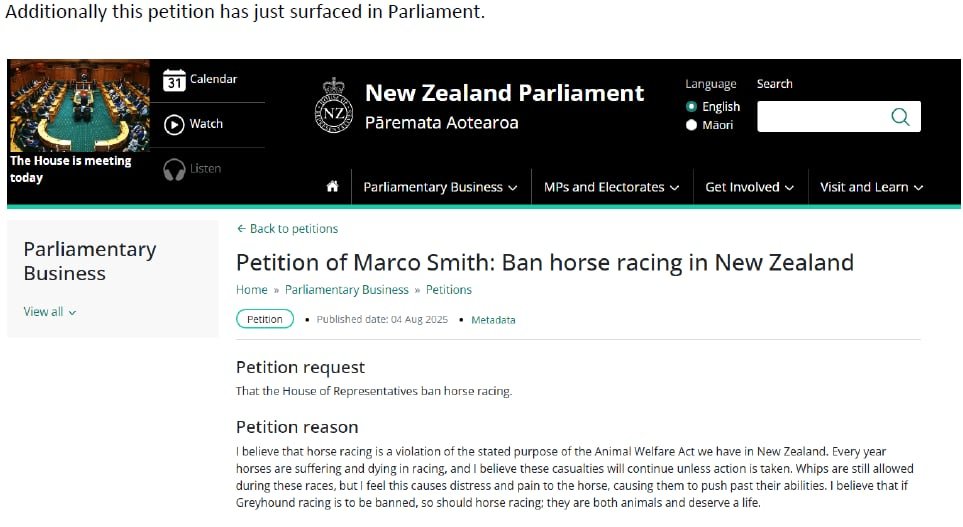The height and width of the screenshot is (527, 963).
Task: Expand View all in sidebar
Action: click(x=50, y=312)
